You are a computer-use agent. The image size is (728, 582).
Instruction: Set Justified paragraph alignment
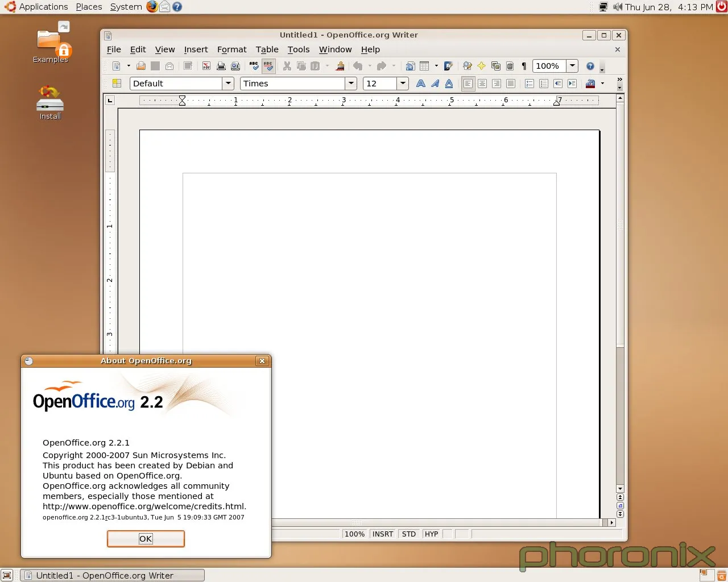coord(511,84)
